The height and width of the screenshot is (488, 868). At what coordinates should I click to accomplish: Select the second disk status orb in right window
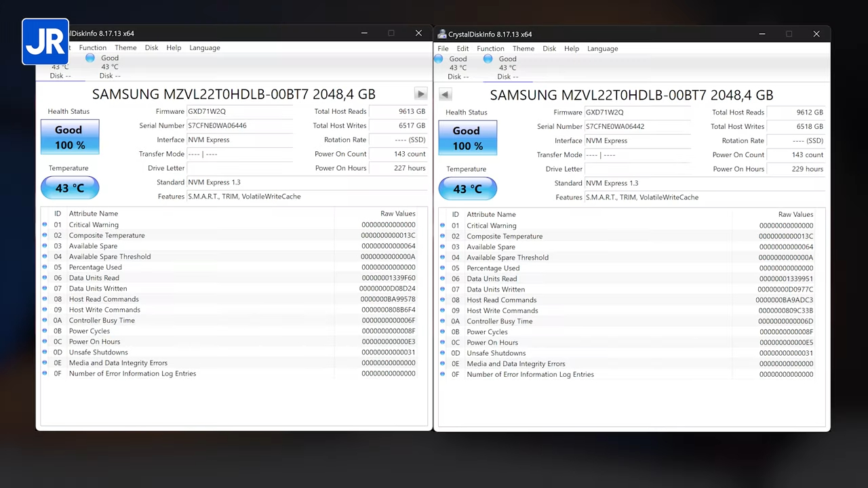click(x=488, y=59)
